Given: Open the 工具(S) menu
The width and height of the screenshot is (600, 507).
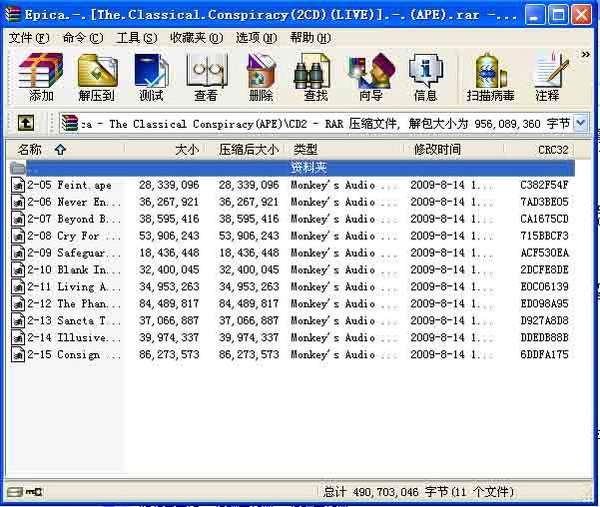Looking at the screenshot, I should coord(137,38).
